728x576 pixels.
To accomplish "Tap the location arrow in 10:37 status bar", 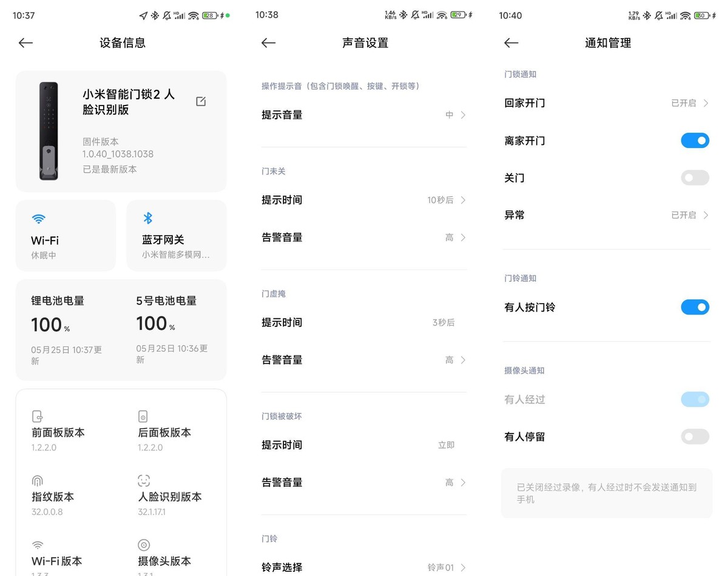I will 143,15.
